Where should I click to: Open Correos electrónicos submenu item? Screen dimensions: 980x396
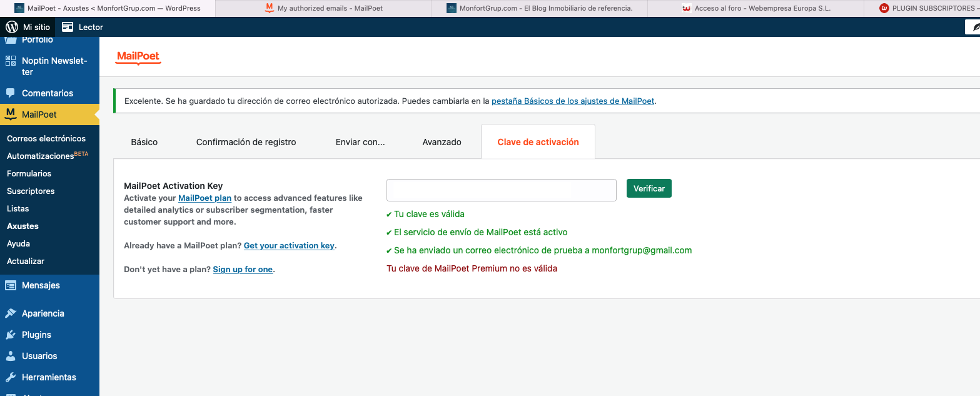pyautogui.click(x=46, y=138)
